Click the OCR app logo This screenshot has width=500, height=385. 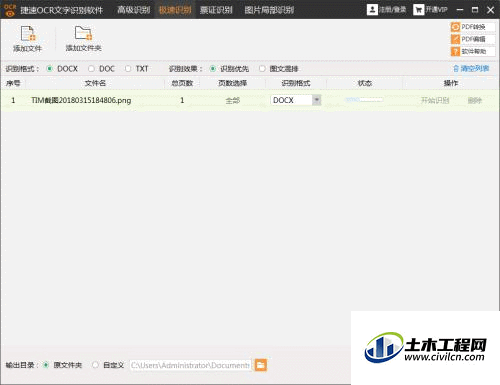pyautogui.click(x=10, y=10)
